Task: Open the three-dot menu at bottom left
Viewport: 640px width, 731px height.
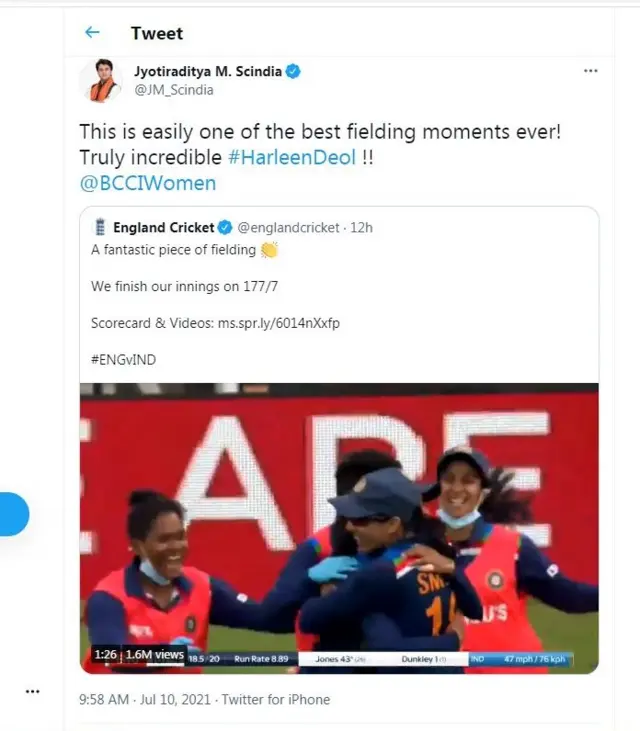Action: (33, 691)
